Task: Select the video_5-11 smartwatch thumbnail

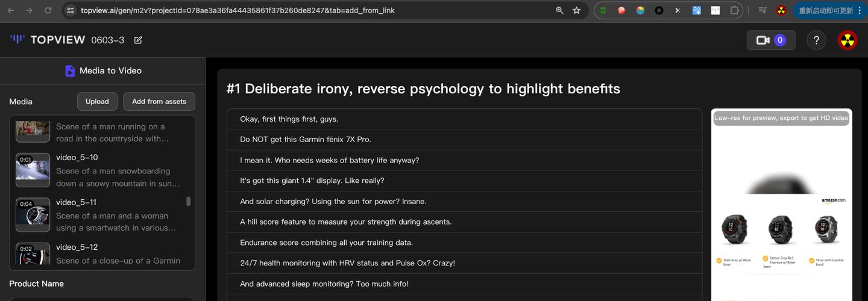Action: tap(33, 215)
